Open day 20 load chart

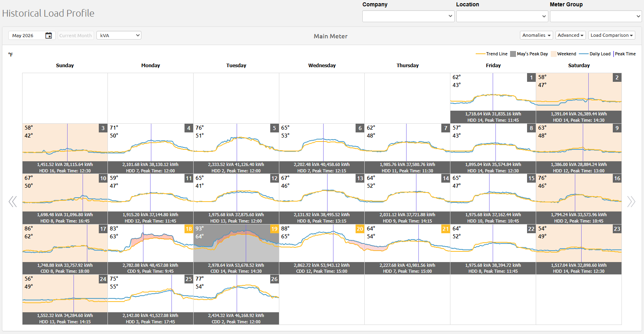(322, 243)
